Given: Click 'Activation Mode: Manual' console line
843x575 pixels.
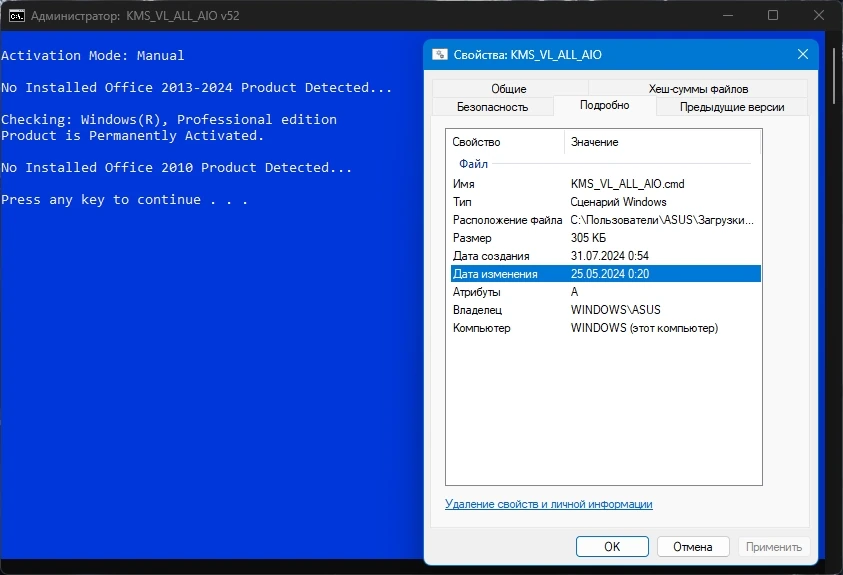Looking at the screenshot, I should click(92, 55).
